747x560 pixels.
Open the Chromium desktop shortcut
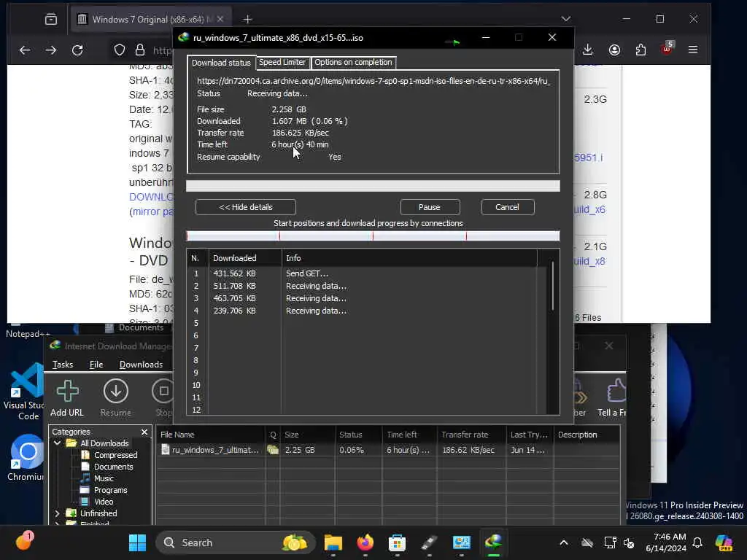[x=26, y=457]
